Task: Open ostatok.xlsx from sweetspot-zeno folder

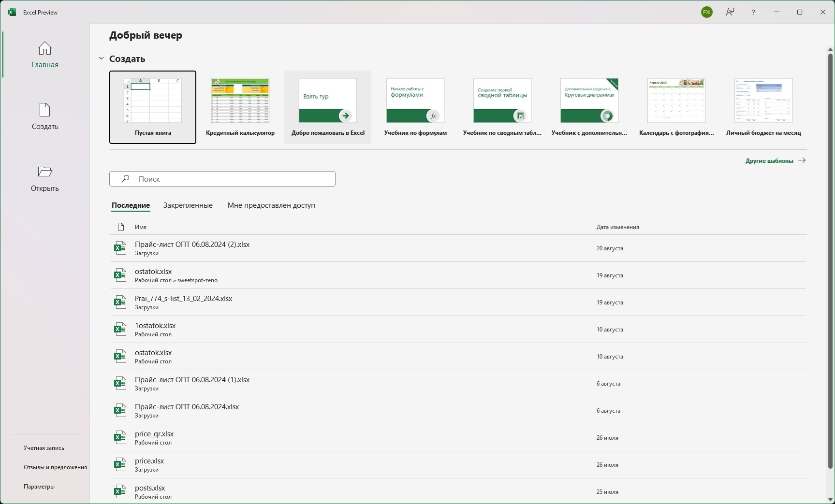Action: (x=458, y=275)
